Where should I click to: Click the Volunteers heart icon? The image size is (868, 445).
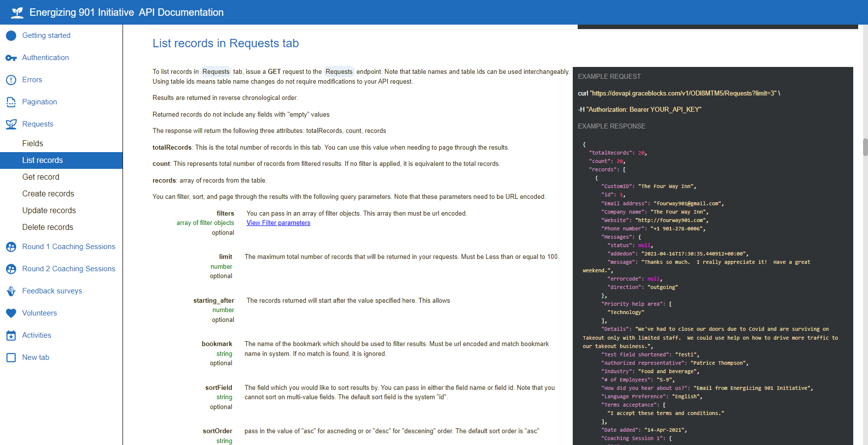[x=11, y=313]
